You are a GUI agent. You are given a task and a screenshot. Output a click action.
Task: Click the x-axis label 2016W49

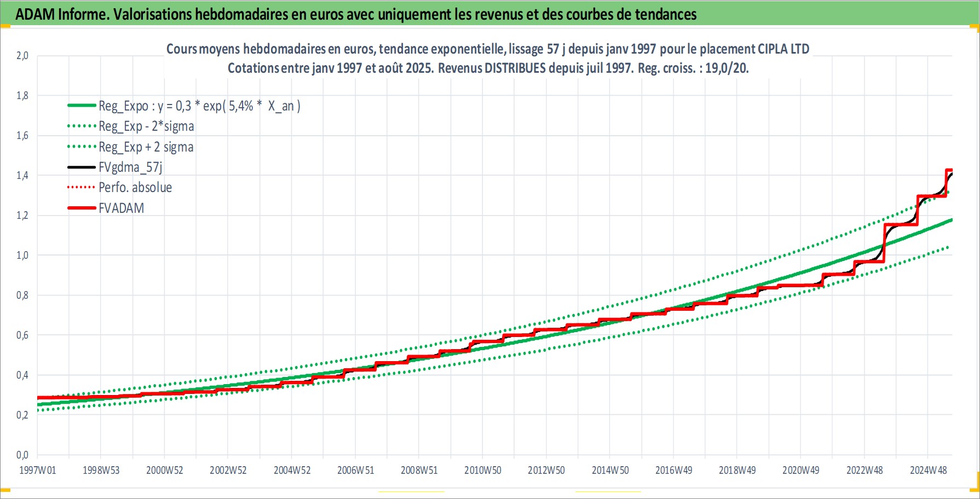click(674, 471)
